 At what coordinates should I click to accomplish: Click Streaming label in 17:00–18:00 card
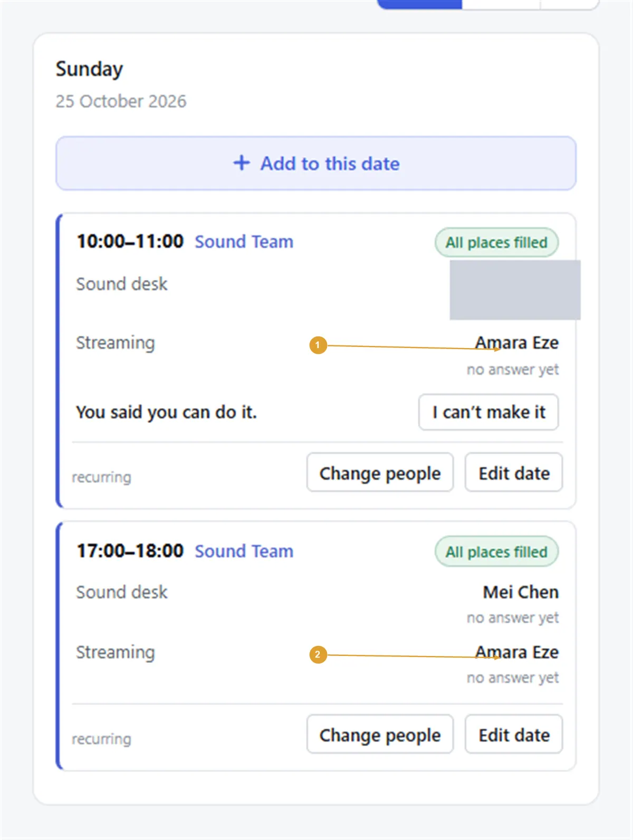pyautogui.click(x=116, y=652)
